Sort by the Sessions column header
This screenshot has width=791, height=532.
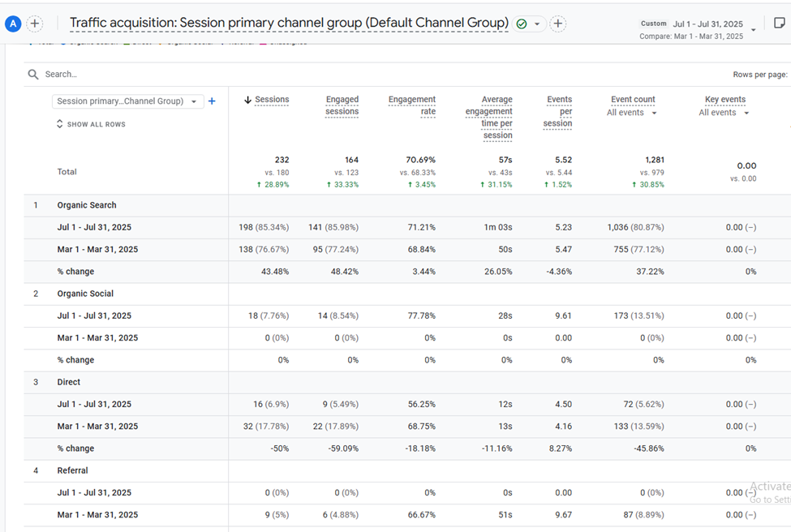coord(271,100)
